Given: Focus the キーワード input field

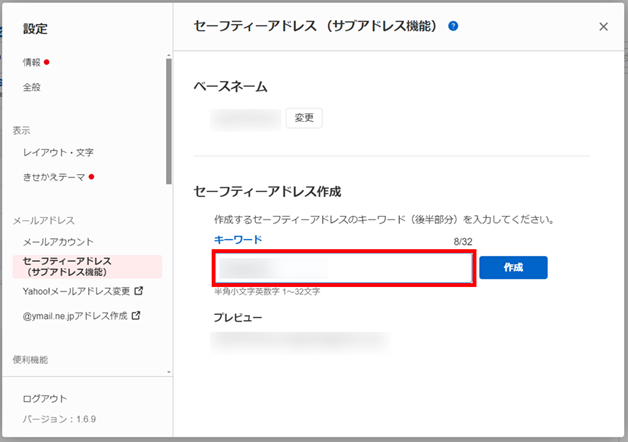Looking at the screenshot, I should point(343,269).
